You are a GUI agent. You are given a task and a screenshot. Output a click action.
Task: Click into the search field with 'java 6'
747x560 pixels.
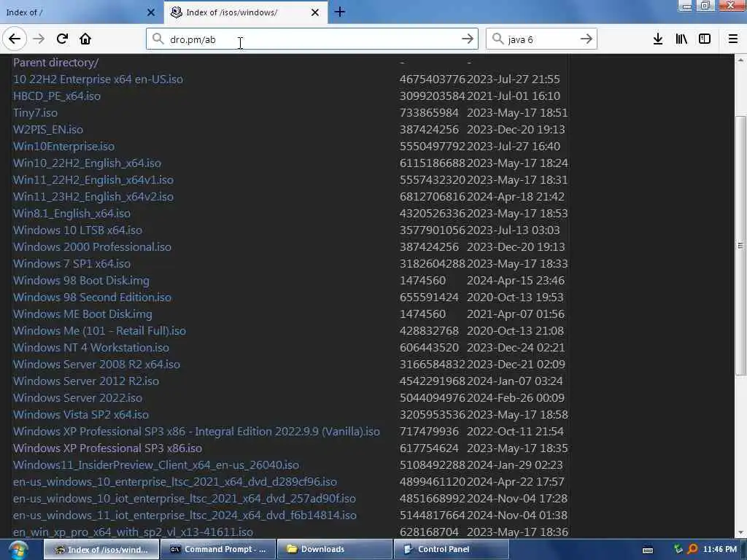click(541, 39)
